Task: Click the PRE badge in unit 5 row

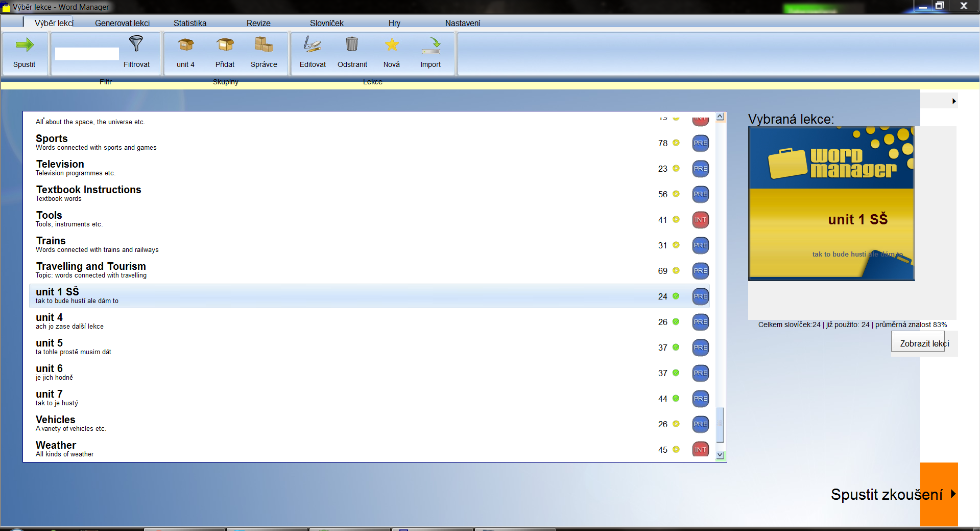Action: pyautogui.click(x=701, y=348)
